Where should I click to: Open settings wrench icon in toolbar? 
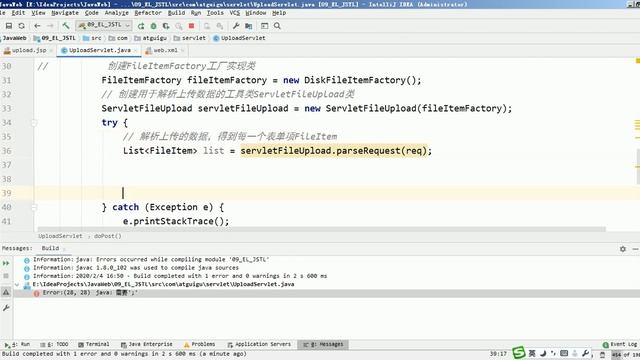click(x=236, y=26)
